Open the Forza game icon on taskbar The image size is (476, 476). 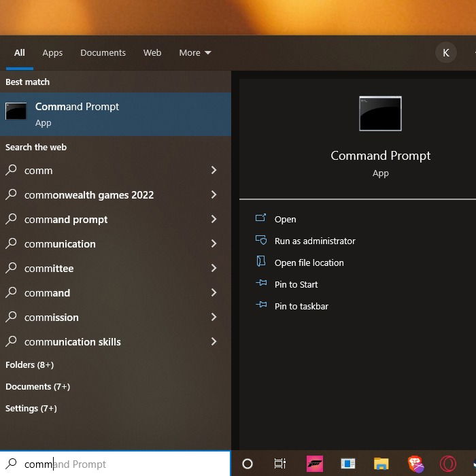click(x=315, y=464)
